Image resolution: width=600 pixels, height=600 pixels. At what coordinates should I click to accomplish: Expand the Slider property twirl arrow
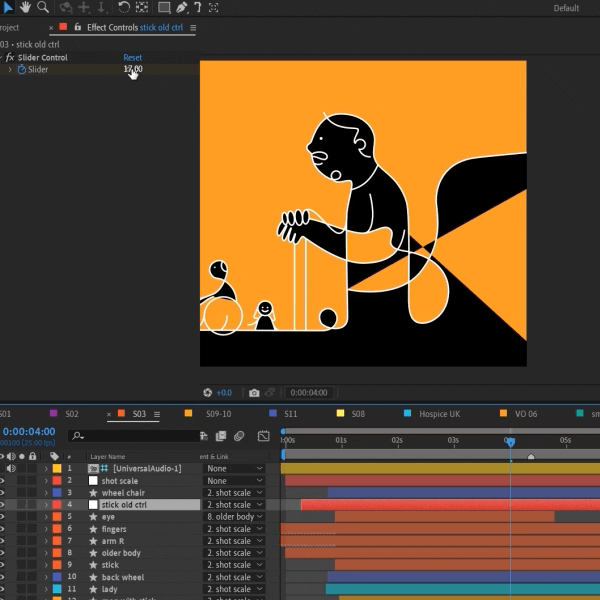click(10, 69)
